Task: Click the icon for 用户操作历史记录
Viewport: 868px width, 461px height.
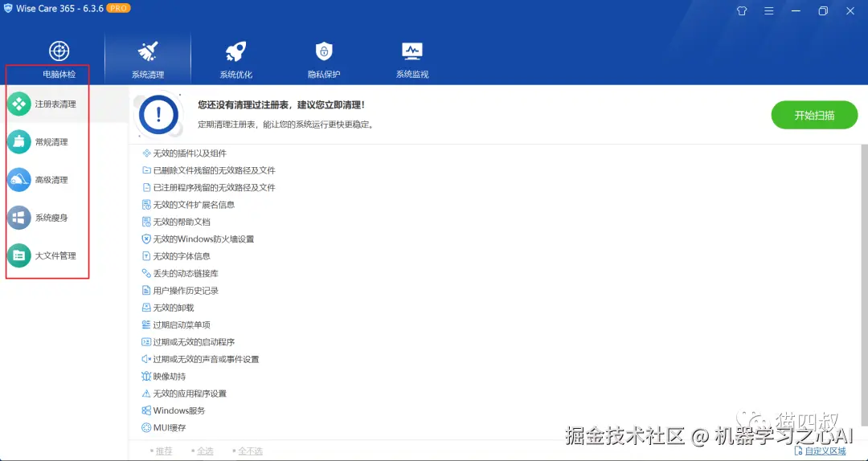Action: (x=147, y=291)
